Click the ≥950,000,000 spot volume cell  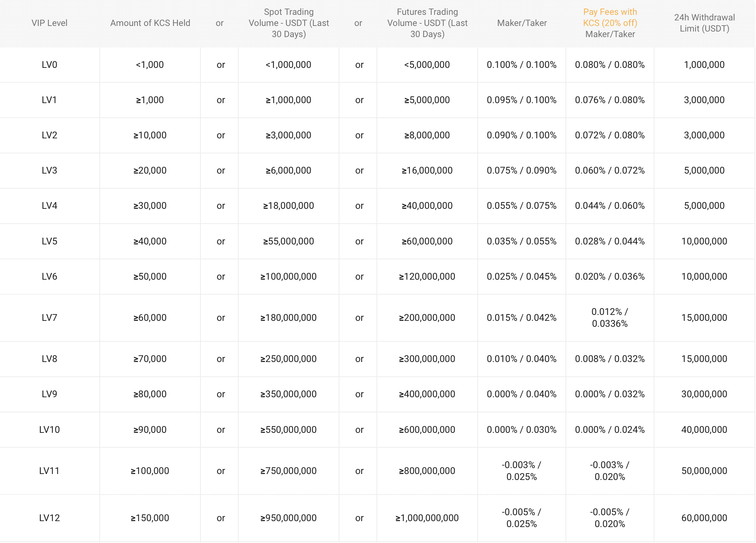click(x=289, y=518)
